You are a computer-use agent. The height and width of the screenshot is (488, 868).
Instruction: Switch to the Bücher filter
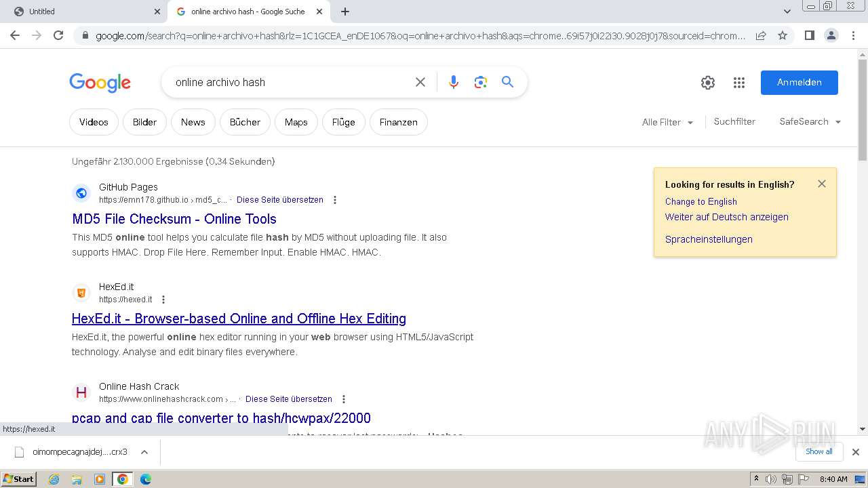[245, 122]
